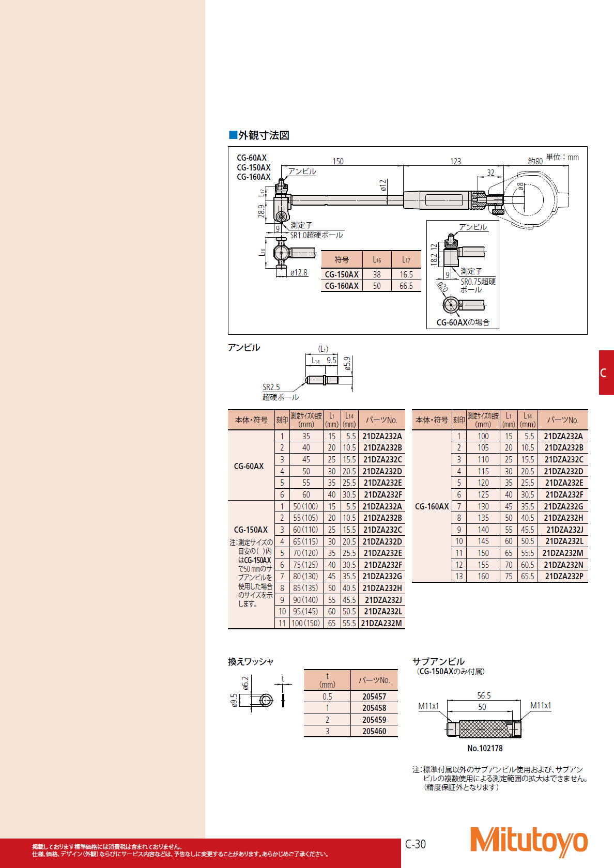
Task: Select the red section tab labeled C
Action: pos(606,373)
